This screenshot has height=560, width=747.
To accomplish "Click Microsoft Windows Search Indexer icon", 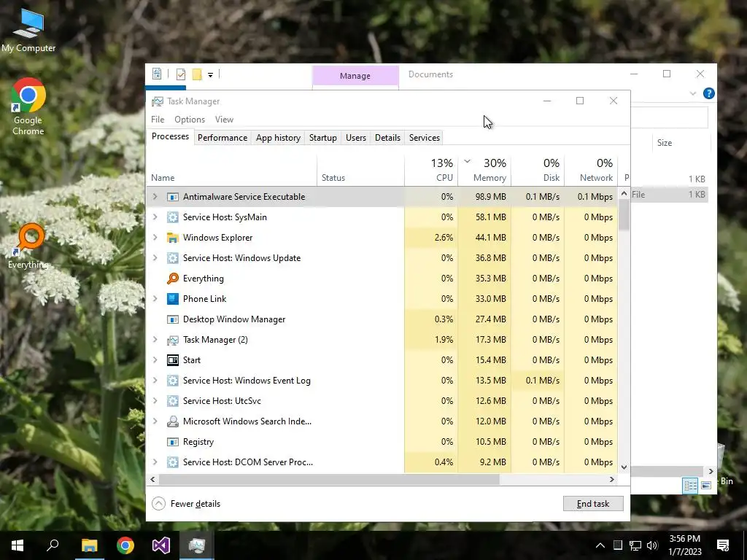I will click(x=172, y=421).
